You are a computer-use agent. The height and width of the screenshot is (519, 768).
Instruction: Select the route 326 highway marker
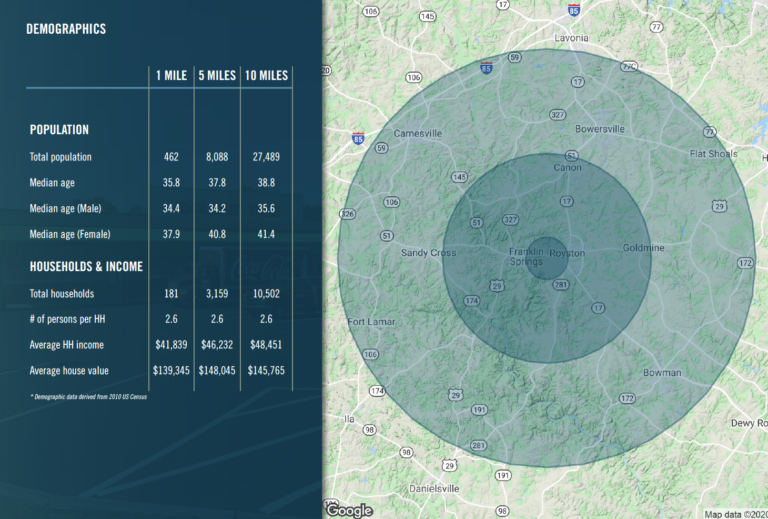[348, 214]
